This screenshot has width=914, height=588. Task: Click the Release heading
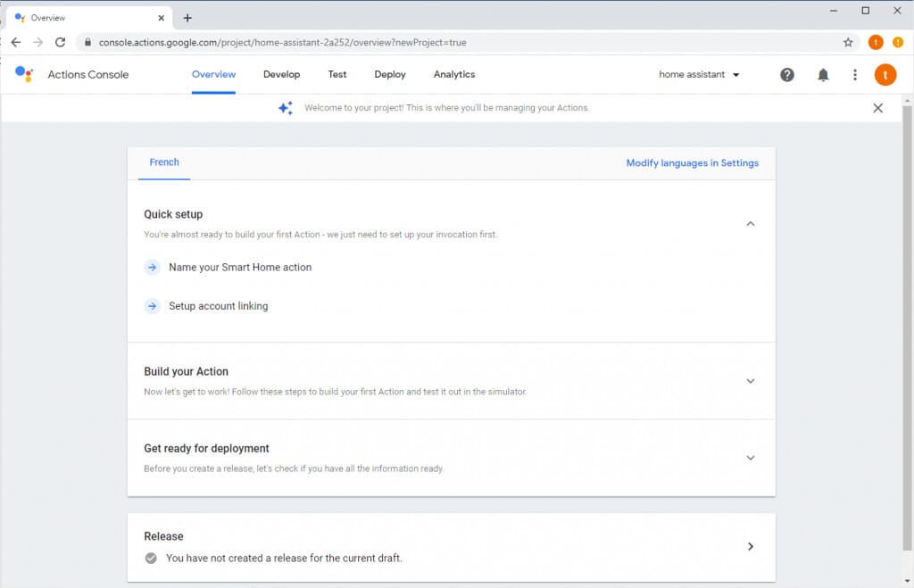point(163,536)
